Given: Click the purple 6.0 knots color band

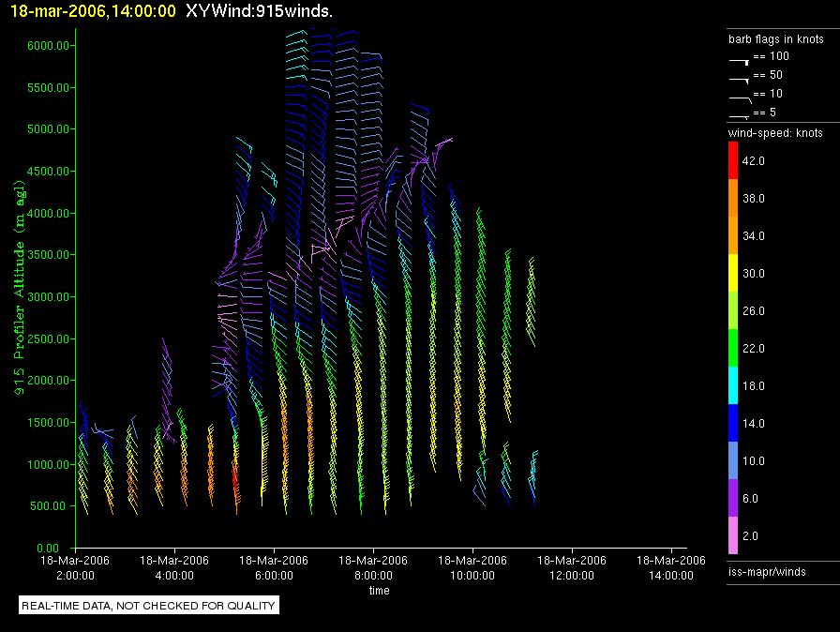Looking at the screenshot, I should click(734, 499).
